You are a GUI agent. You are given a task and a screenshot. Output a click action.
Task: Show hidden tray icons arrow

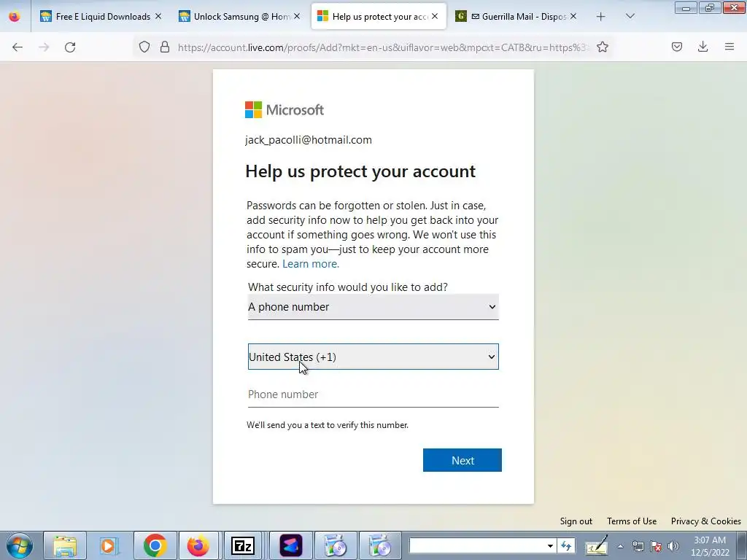click(620, 546)
